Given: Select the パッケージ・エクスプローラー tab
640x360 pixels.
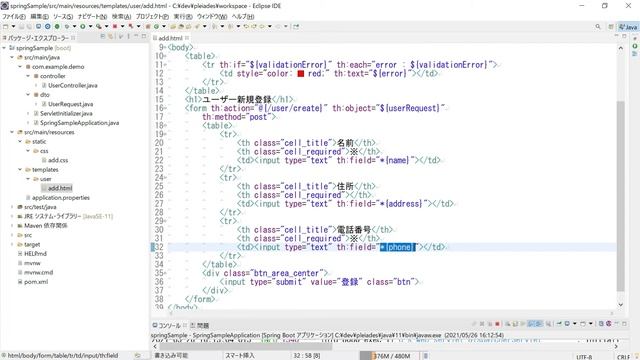Looking at the screenshot, I should 38,38.
